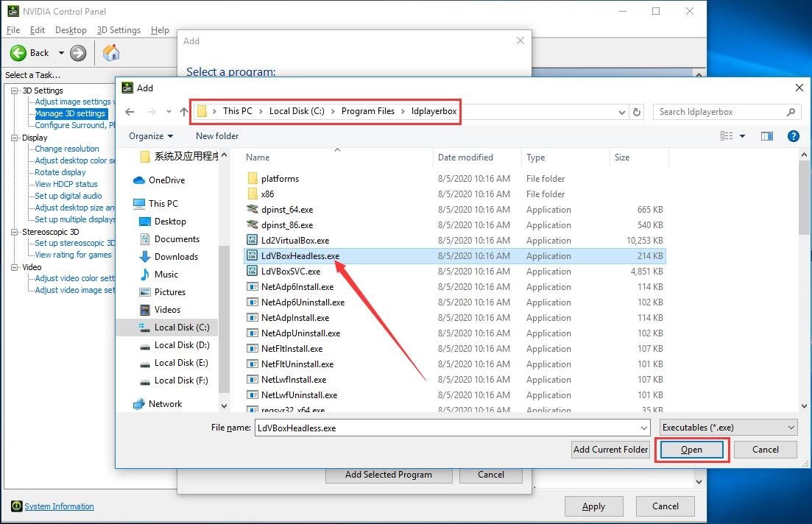
Task: Toggle the preview pane
Action: 767,135
